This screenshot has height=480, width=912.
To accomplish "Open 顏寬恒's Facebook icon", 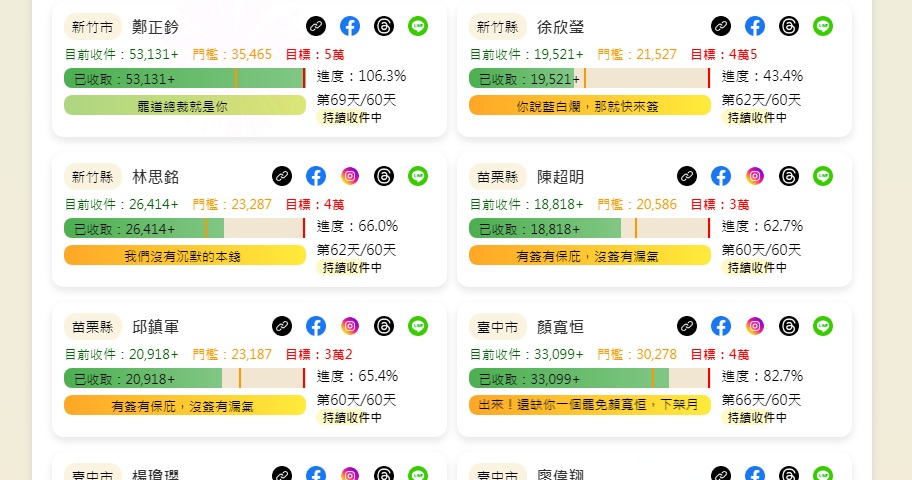I will (x=721, y=326).
